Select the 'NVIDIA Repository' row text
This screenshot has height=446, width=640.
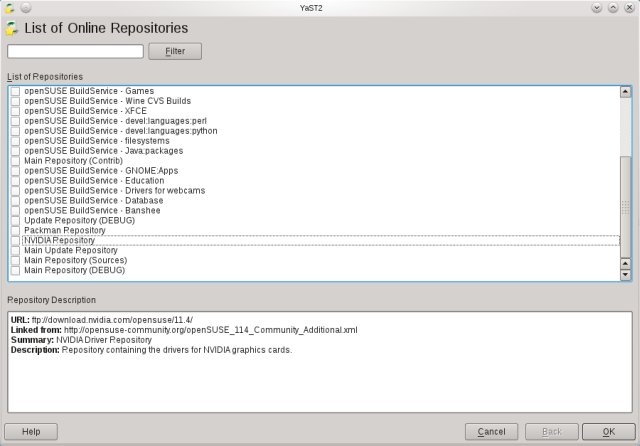(x=59, y=241)
